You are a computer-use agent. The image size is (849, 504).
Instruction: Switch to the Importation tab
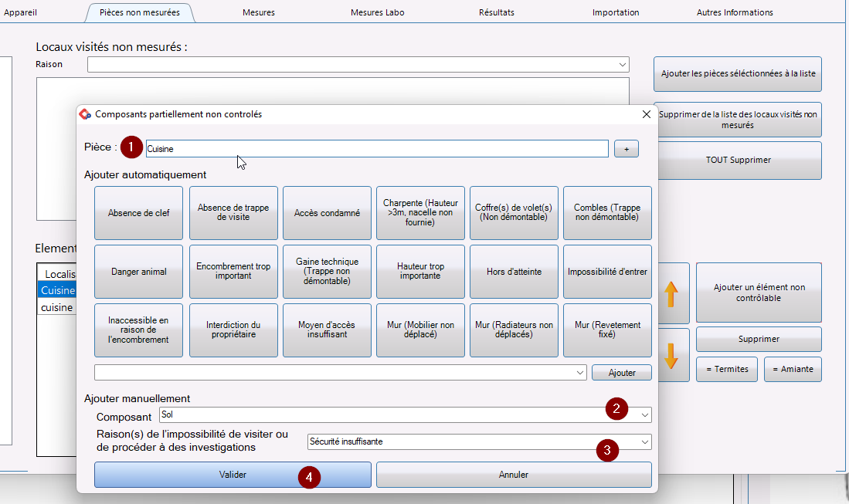(x=616, y=12)
